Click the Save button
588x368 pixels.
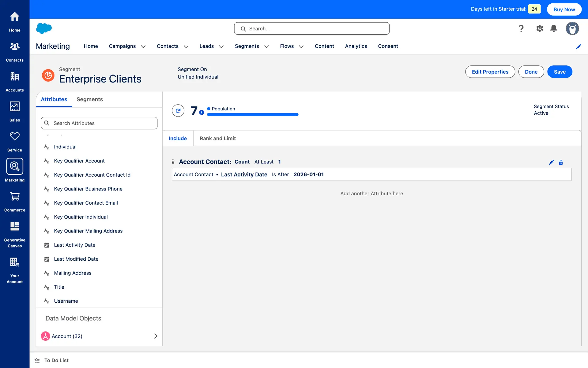click(560, 72)
